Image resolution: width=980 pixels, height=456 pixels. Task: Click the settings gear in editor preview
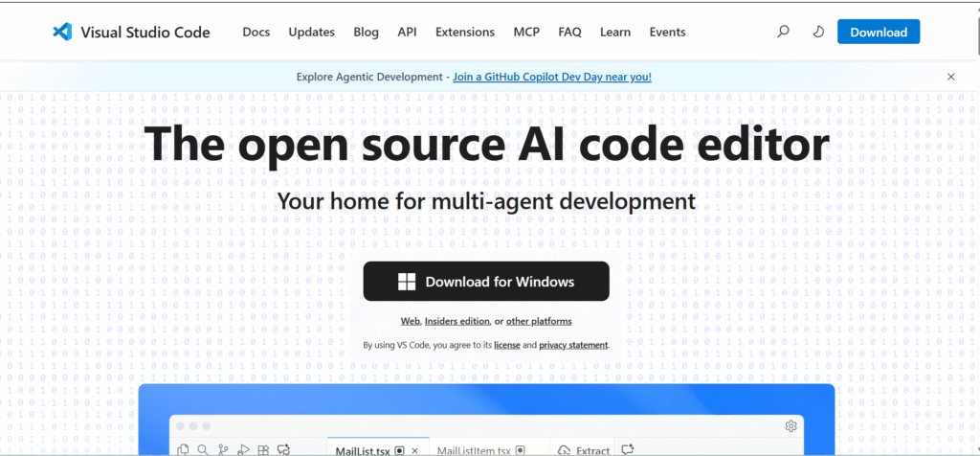[x=791, y=426]
